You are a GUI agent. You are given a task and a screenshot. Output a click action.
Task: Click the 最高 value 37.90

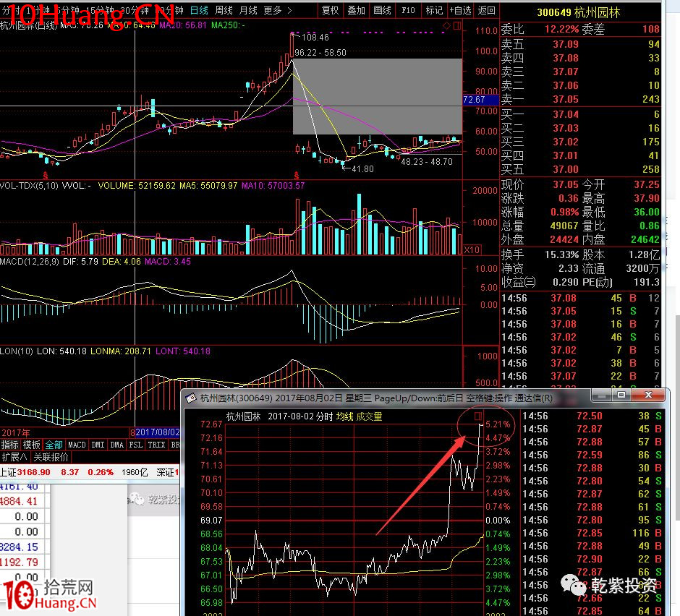click(647, 199)
